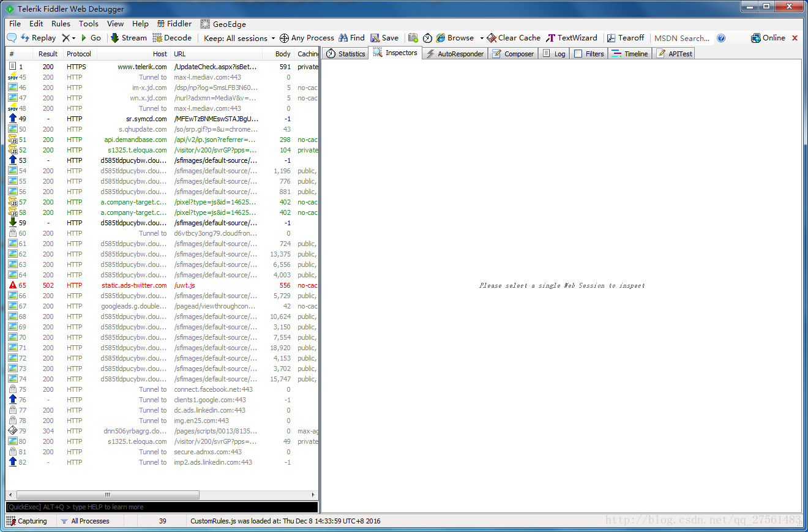The image size is (808, 532).
Task: Toggle Capturing in the status bar
Action: (x=27, y=521)
